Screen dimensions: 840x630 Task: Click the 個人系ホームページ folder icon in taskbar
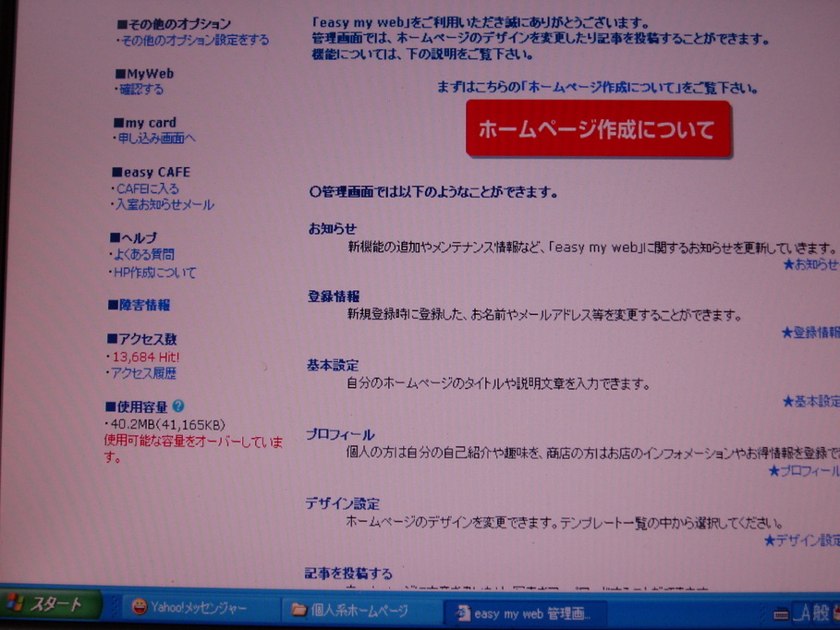(x=298, y=610)
